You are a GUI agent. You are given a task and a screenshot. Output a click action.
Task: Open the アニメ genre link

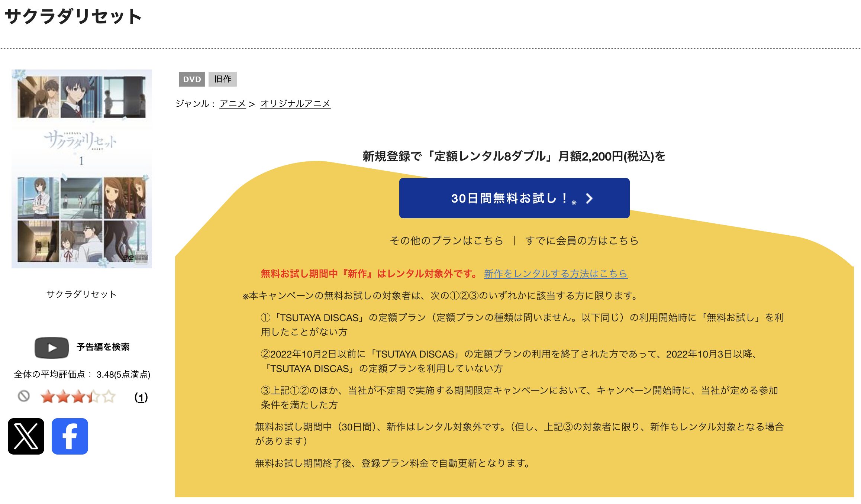[x=233, y=104]
